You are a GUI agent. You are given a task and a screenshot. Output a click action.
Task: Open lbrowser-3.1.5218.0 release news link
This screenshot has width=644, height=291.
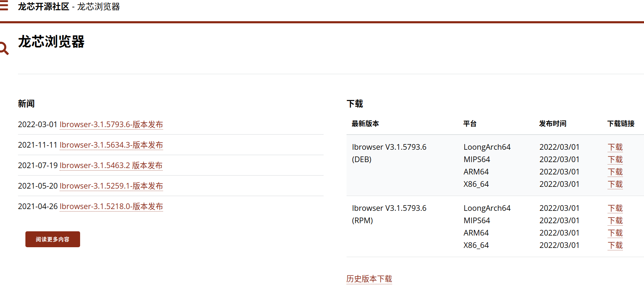pyautogui.click(x=111, y=207)
